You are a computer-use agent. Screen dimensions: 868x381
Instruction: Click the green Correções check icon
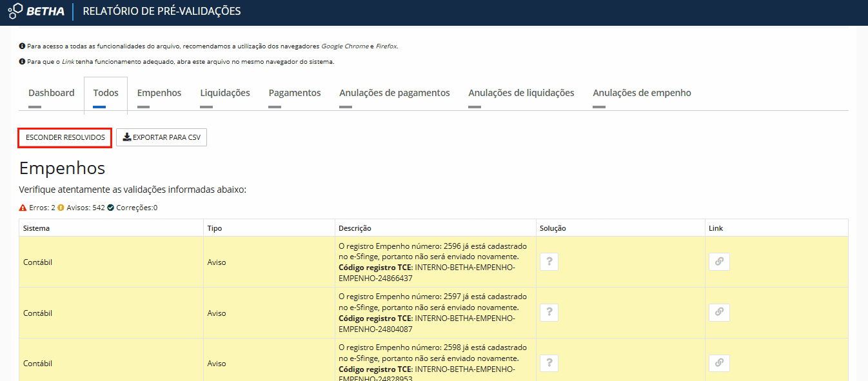tap(111, 208)
